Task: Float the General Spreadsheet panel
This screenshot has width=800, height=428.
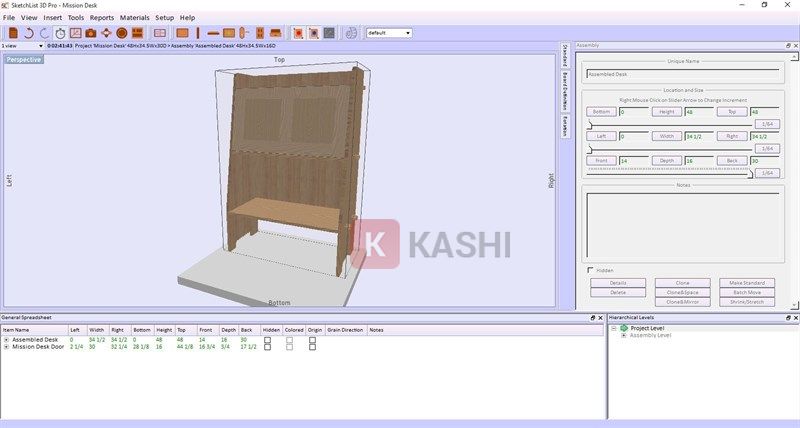Action: tap(592, 318)
